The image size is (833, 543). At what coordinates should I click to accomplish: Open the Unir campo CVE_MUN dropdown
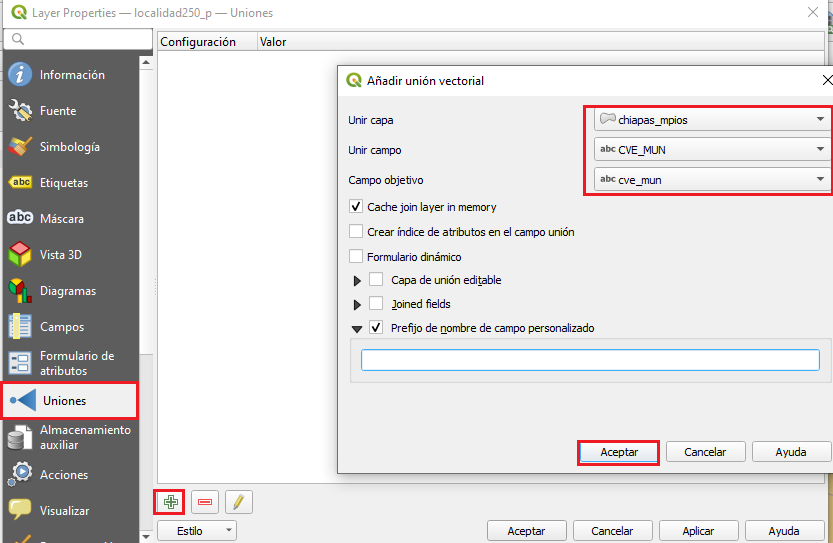tap(707, 150)
